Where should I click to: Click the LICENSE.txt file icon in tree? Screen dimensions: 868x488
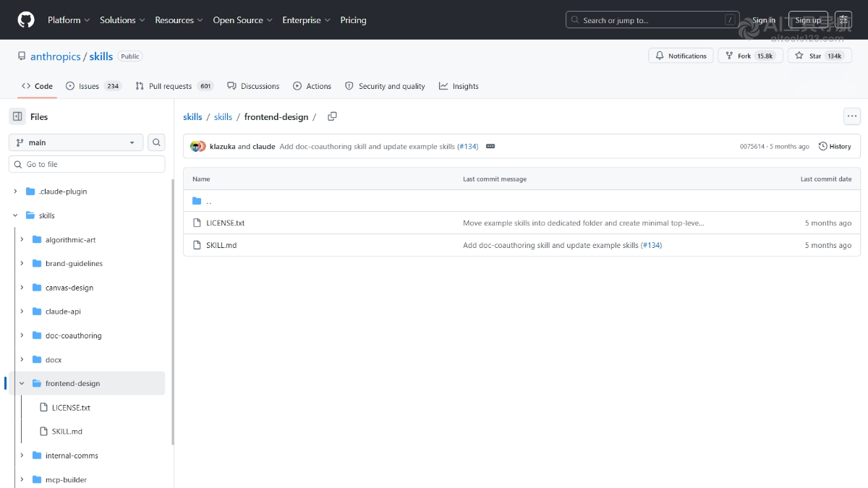43,407
